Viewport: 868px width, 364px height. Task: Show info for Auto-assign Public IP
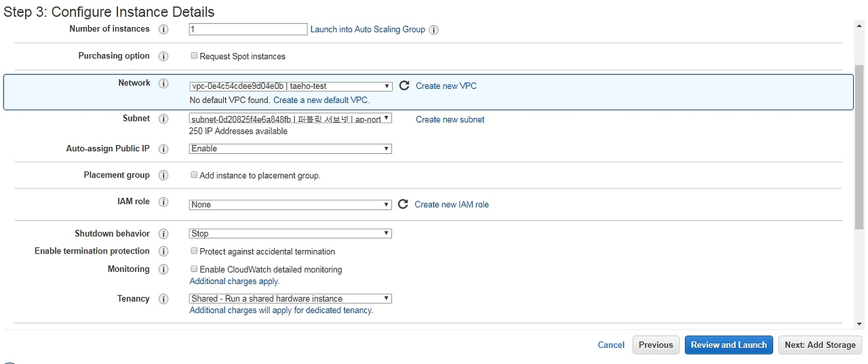pyautogui.click(x=163, y=149)
